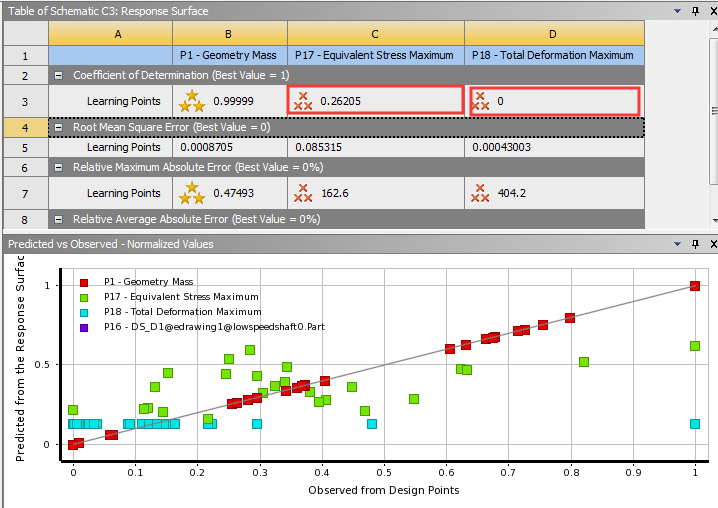Collapse the Coefficient of Determination group
Image resolution: width=718 pixels, height=508 pixels.
click(x=58, y=75)
